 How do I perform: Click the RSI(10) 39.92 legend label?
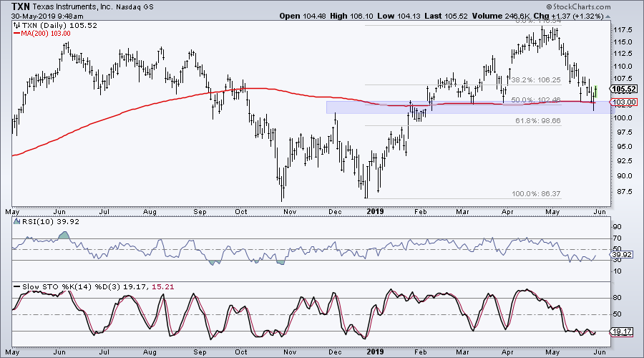point(51,222)
